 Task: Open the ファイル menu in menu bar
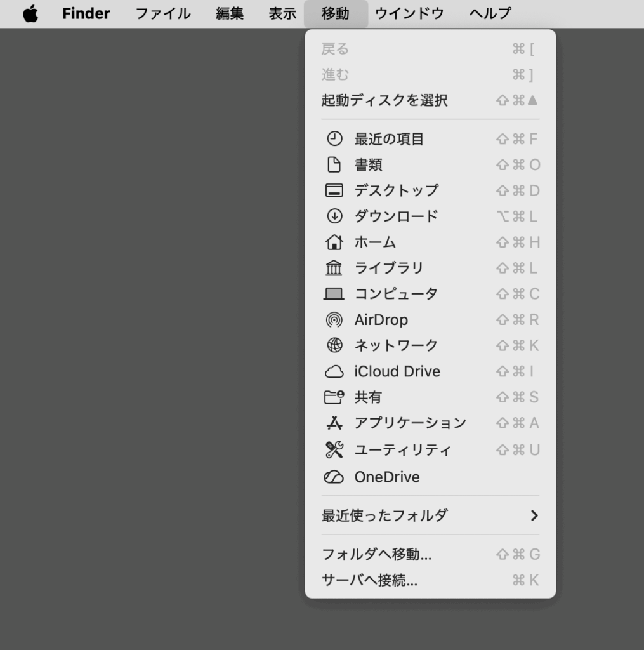click(x=163, y=14)
